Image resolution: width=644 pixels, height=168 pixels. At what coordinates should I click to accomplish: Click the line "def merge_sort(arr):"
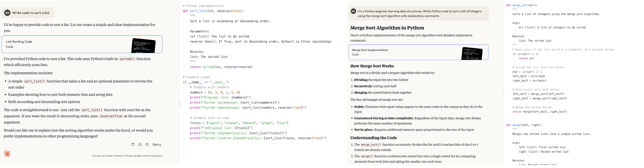[x=522, y=5]
